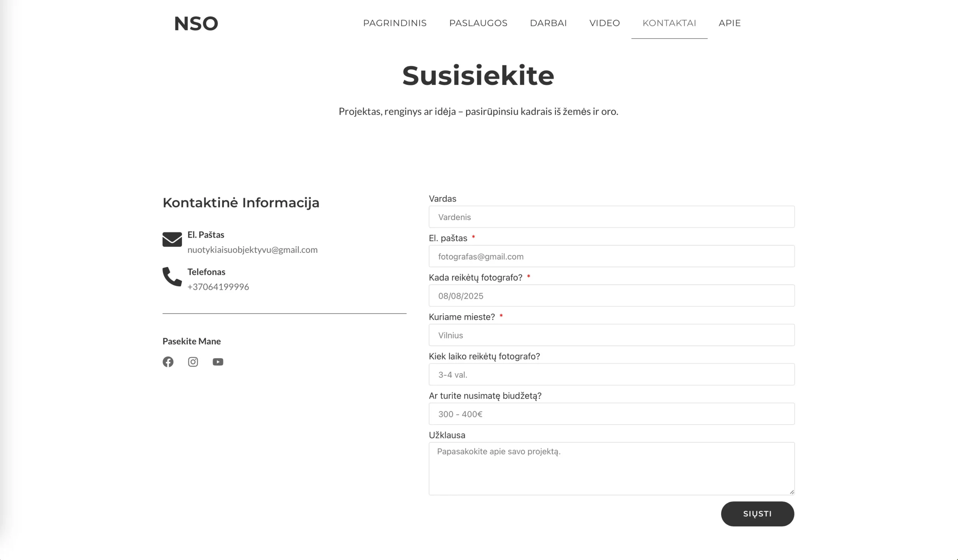Click the Užklausa message textarea
The width and height of the screenshot is (958, 560).
click(x=611, y=468)
